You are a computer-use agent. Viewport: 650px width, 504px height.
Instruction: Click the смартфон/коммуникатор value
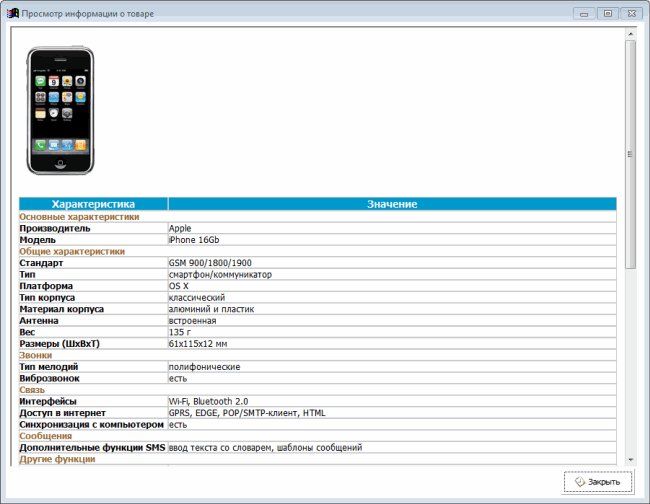[x=220, y=275]
